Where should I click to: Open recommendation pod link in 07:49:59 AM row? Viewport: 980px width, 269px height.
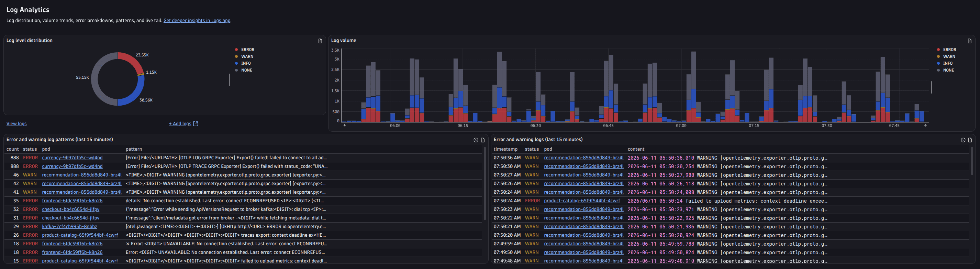584,244
